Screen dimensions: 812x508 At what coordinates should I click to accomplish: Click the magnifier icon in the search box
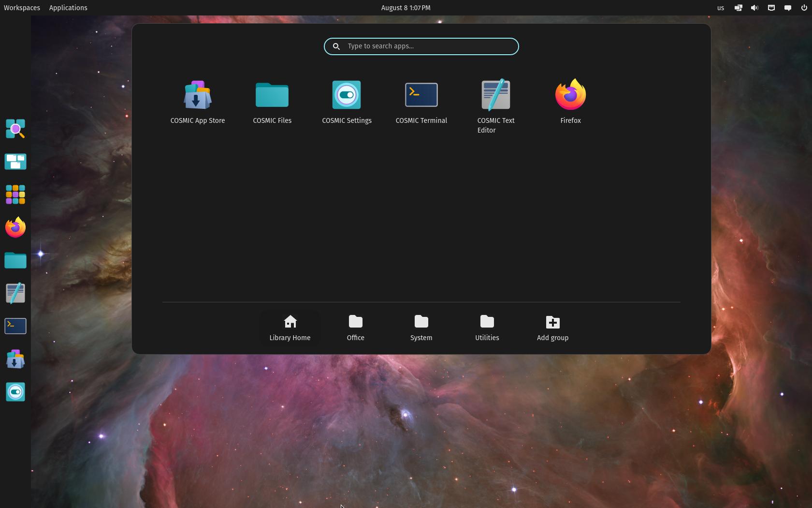[x=336, y=46]
